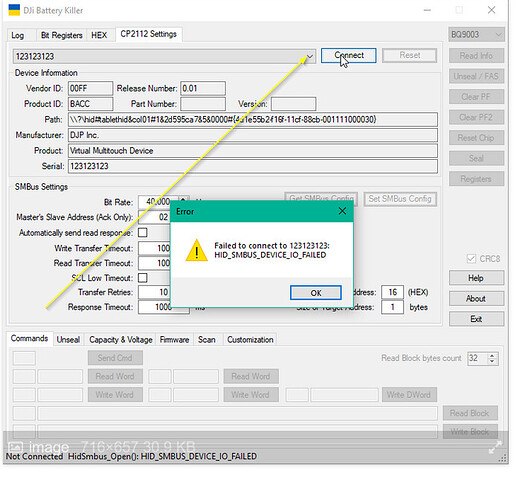Click the Transfer Retries field
522x500 pixels.
pyautogui.click(x=154, y=292)
